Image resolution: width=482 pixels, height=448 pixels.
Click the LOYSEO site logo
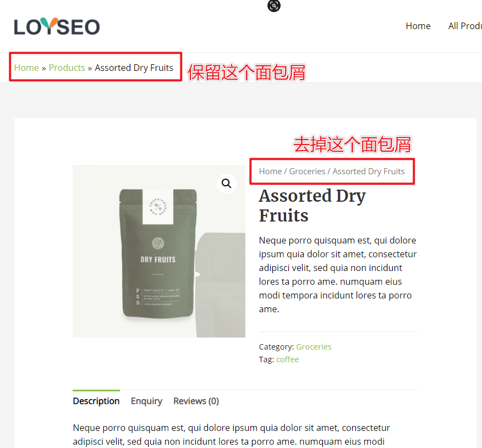(57, 27)
